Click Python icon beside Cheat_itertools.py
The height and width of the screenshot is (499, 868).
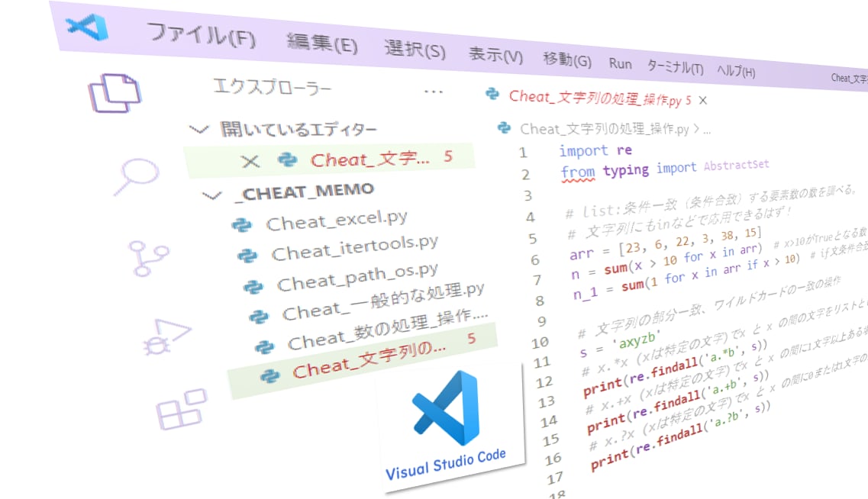pos(247,256)
